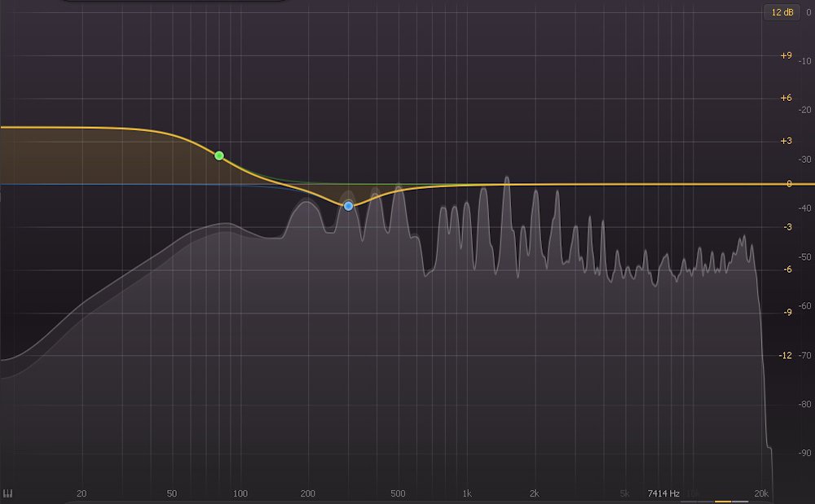The image size is (815, 504).
Task: Click the shaded low-shelf boost region
Action: [98, 159]
